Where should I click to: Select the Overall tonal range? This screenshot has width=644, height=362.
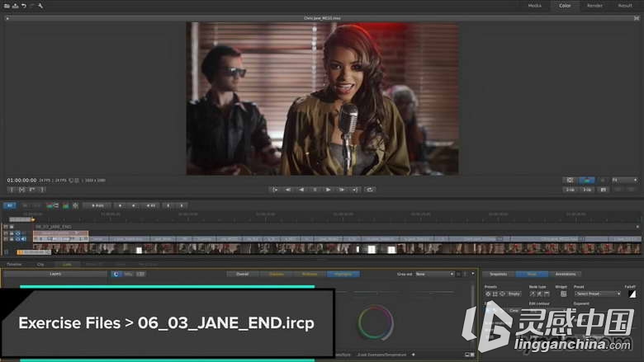pyautogui.click(x=243, y=274)
